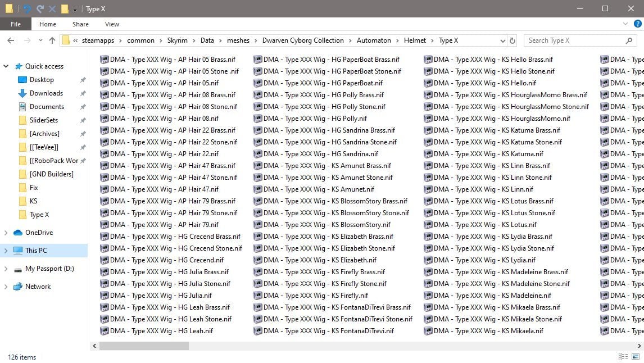Open the SliderSets folder

click(43, 120)
